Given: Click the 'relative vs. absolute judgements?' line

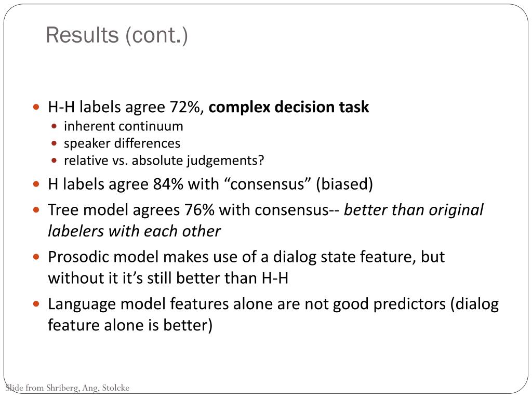Looking at the screenshot, I should 164,161.
